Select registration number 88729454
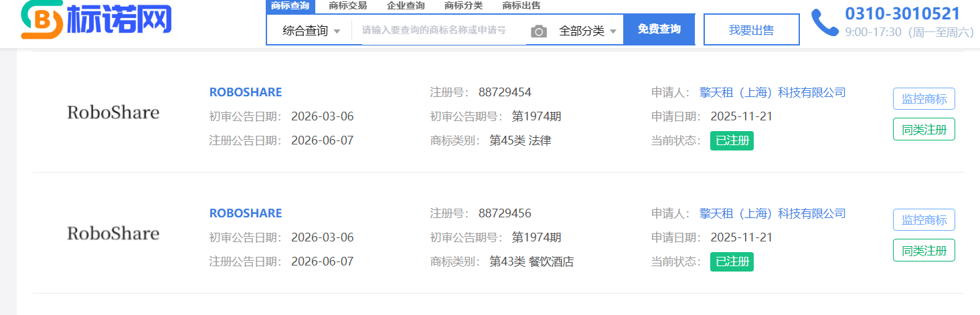Viewport: 980px width, 315px height. (505, 92)
